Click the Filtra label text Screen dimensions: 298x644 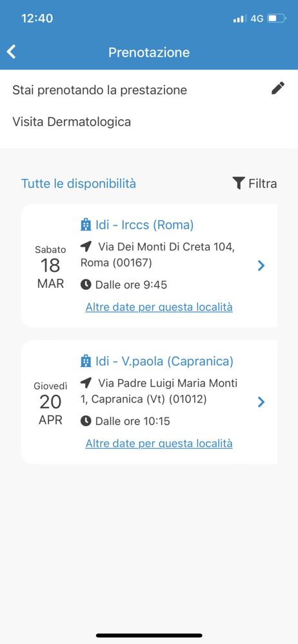(263, 183)
